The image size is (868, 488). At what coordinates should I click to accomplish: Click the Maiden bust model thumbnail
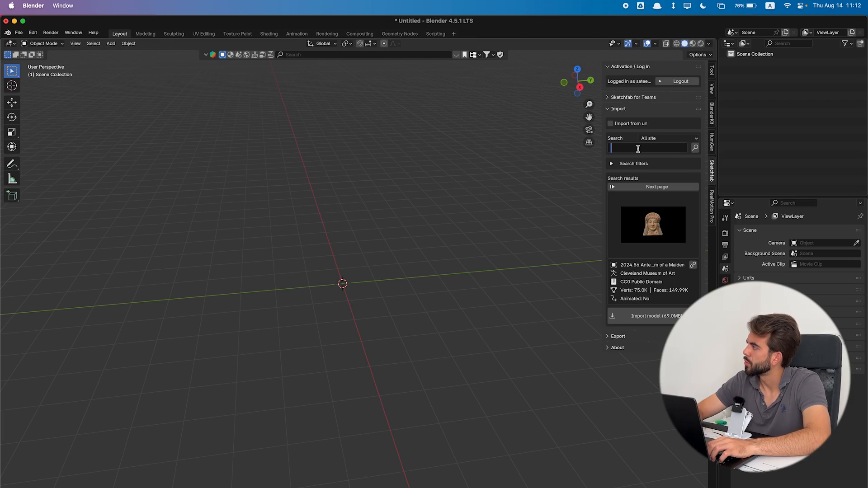coord(653,225)
